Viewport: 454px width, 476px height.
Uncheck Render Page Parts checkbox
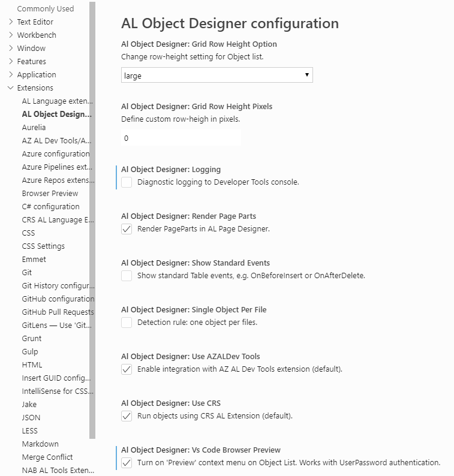(x=127, y=229)
